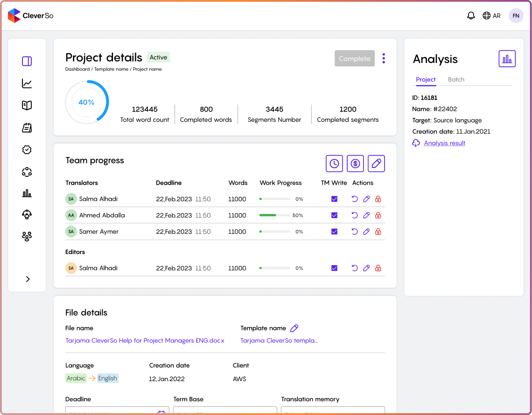Click Samer Aymer's 0% work progress bar

coord(275,232)
